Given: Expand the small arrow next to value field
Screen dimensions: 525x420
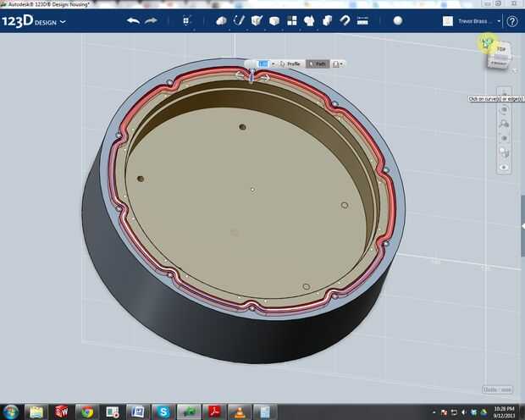Looking at the screenshot, I should 274,64.
